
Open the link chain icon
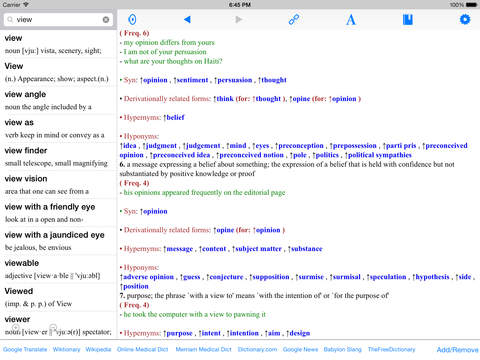(294, 19)
